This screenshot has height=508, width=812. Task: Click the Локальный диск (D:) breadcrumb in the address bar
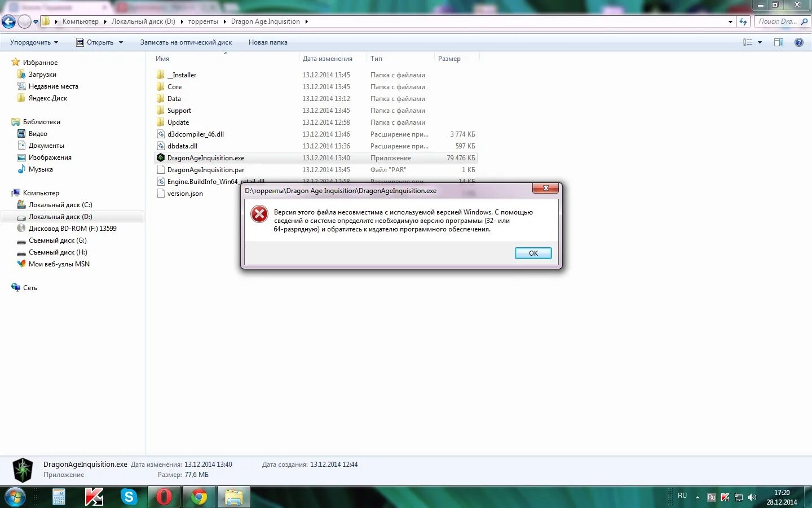[x=143, y=21]
